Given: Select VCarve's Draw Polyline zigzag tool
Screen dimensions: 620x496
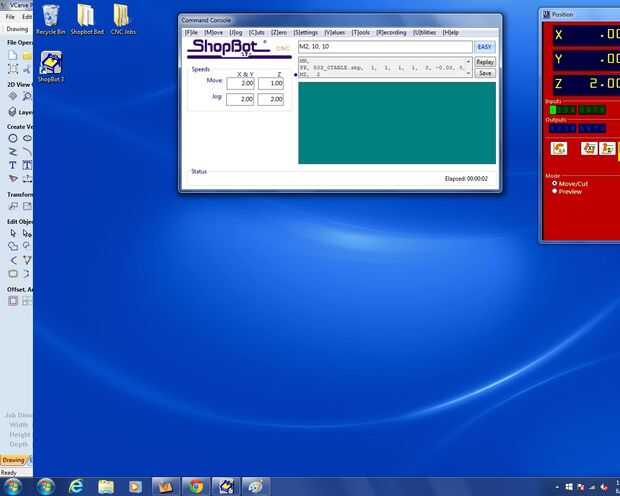Looking at the screenshot, I should click(13, 151).
